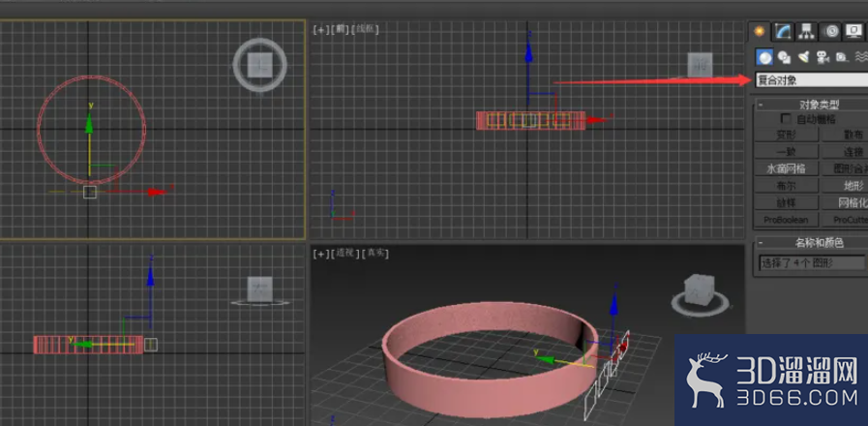Open the Modify command panel tab
The image size is (868, 426).
(x=782, y=31)
